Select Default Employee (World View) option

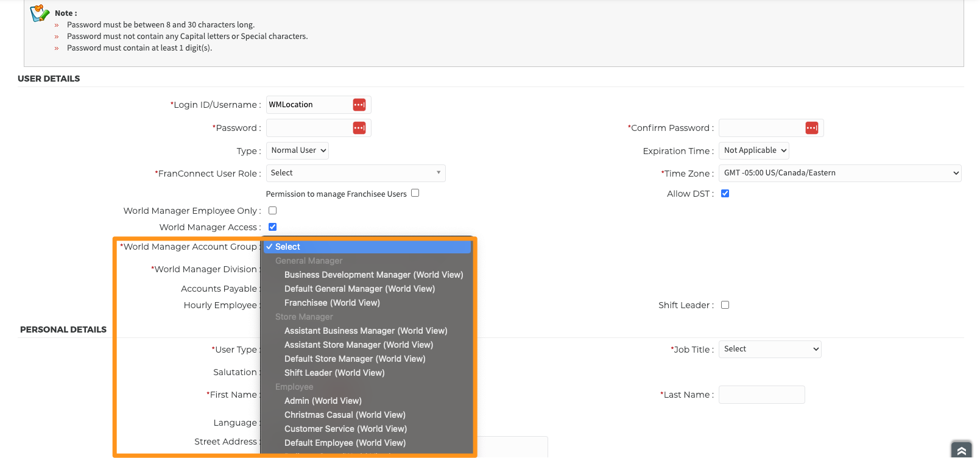pos(345,443)
